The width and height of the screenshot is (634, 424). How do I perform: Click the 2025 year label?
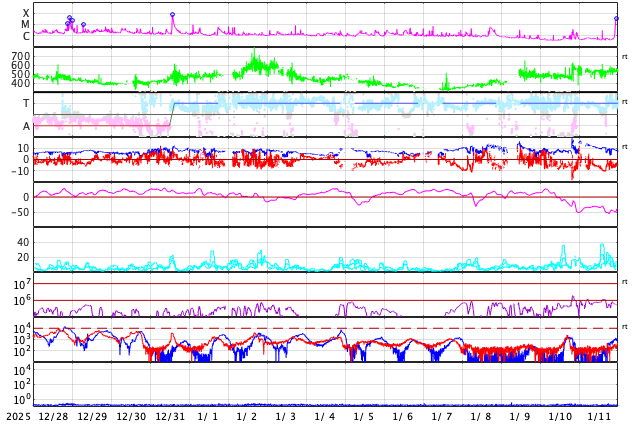tap(18, 416)
